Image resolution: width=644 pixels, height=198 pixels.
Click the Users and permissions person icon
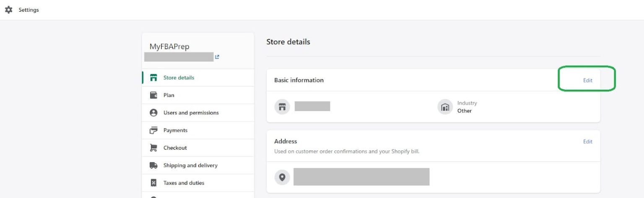(154, 113)
